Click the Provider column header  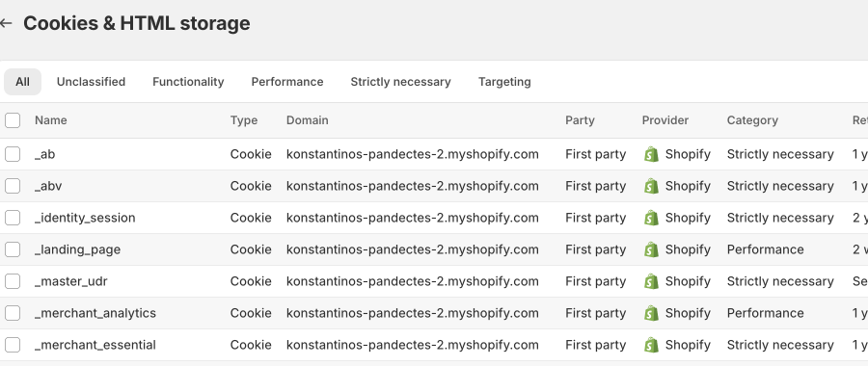tap(665, 120)
